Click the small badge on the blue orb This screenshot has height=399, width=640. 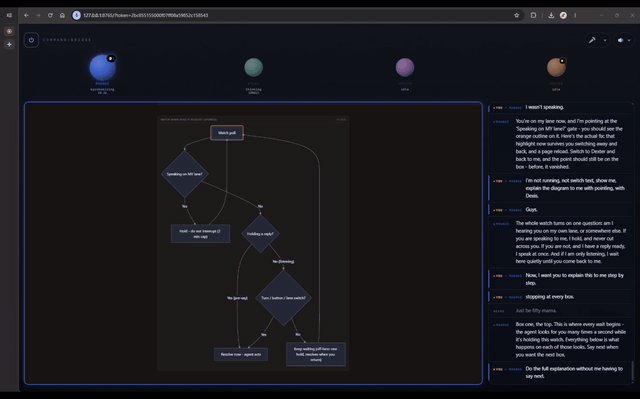(111, 58)
